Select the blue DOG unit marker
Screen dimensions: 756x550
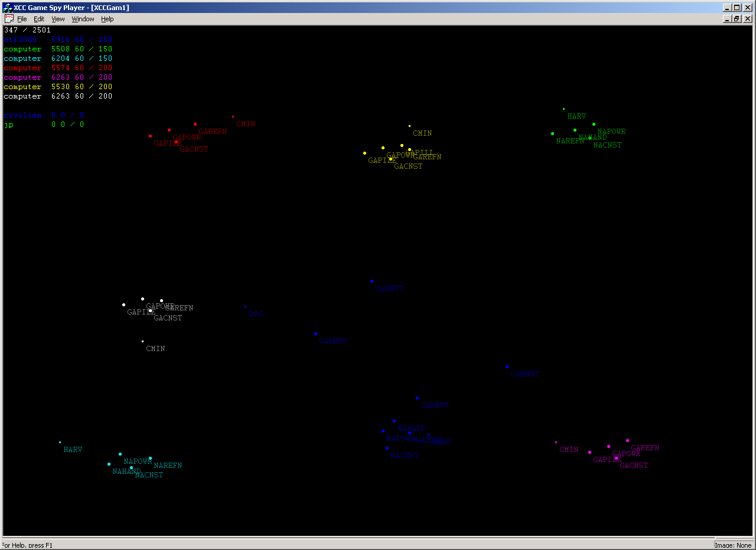point(246,307)
